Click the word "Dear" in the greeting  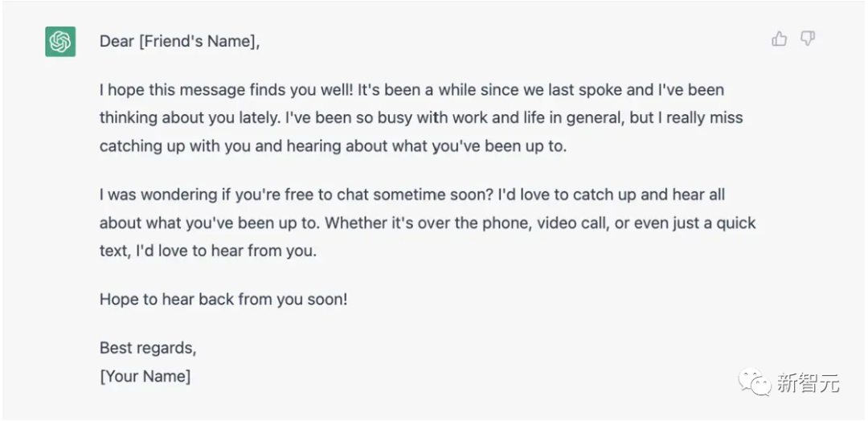tap(117, 42)
